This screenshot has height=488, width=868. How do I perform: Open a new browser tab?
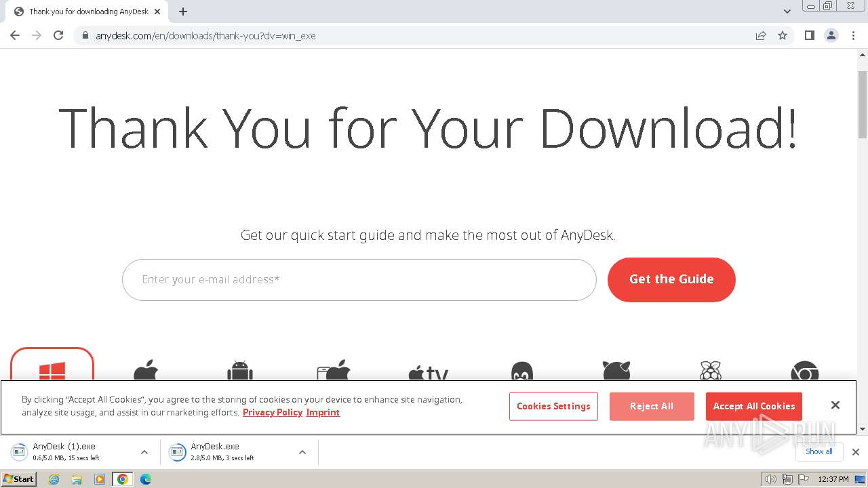(183, 12)
